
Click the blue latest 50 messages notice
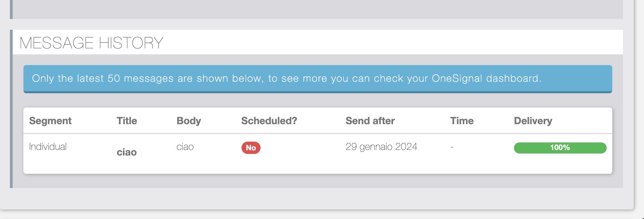317,79
